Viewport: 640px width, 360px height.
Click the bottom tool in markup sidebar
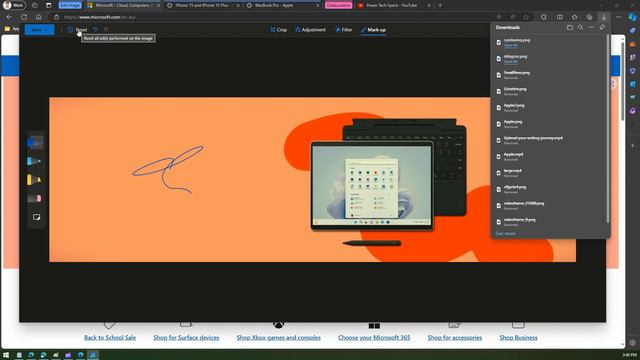36,217
